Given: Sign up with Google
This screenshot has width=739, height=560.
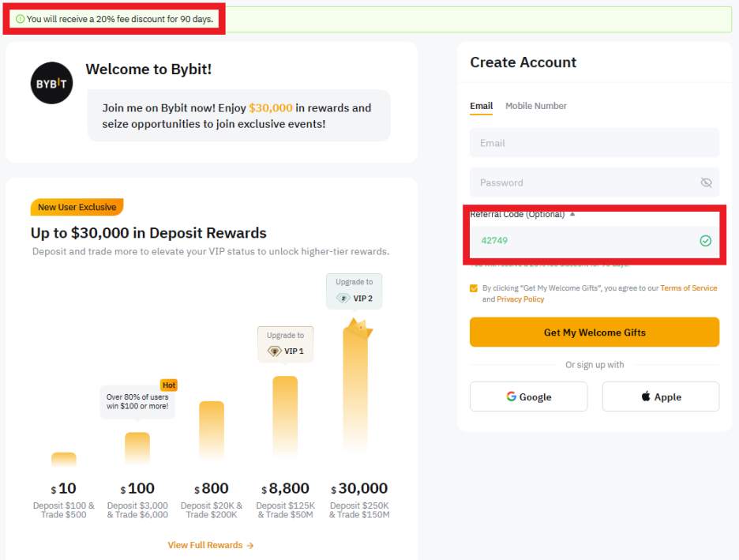Looking at the screenshot, I should [528, 397].
